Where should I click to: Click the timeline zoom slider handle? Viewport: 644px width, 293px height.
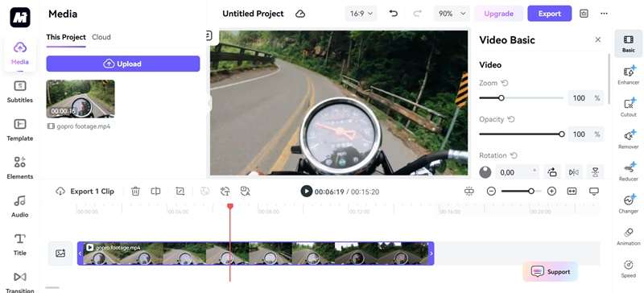[531, 191]
